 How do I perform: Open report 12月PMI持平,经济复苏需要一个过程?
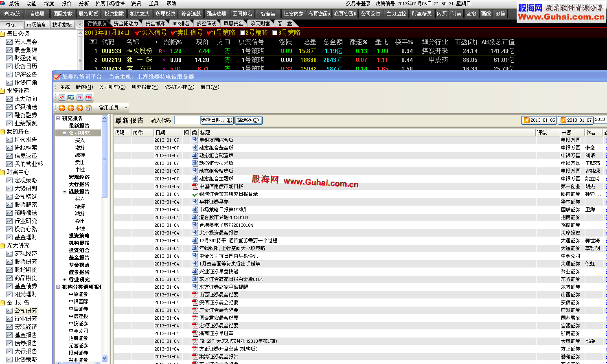(238, 241)
